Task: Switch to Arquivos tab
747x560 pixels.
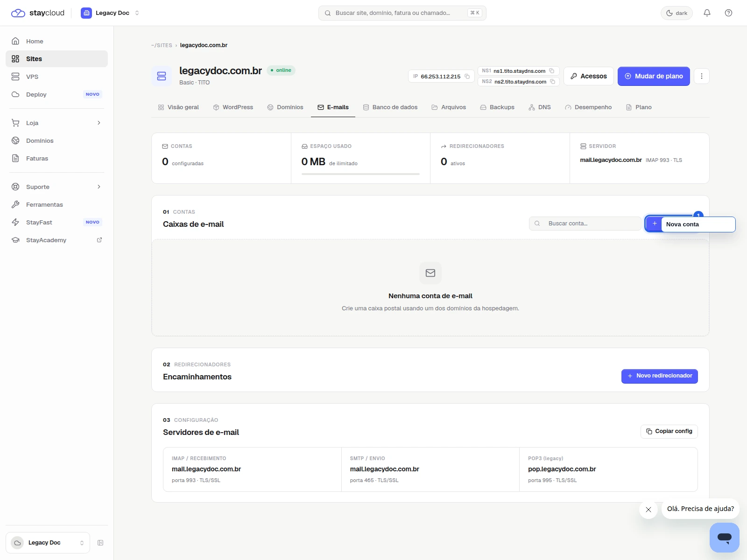Action: click(449, 107)
